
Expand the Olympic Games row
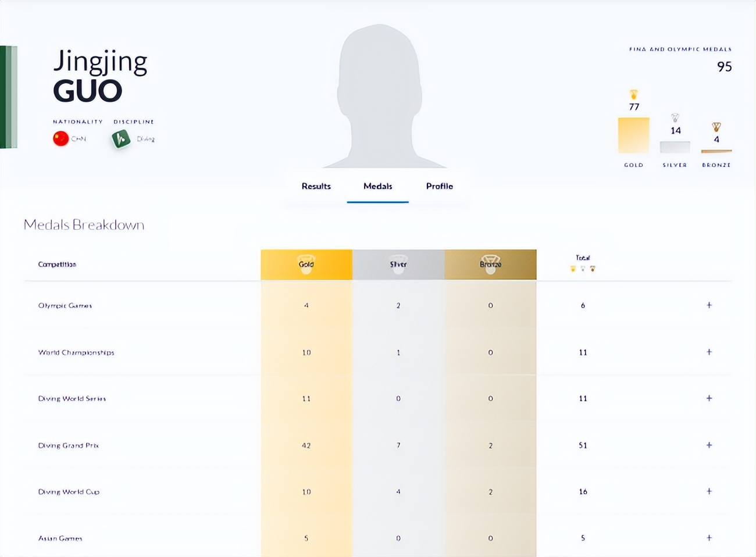(x=709, y=305)
